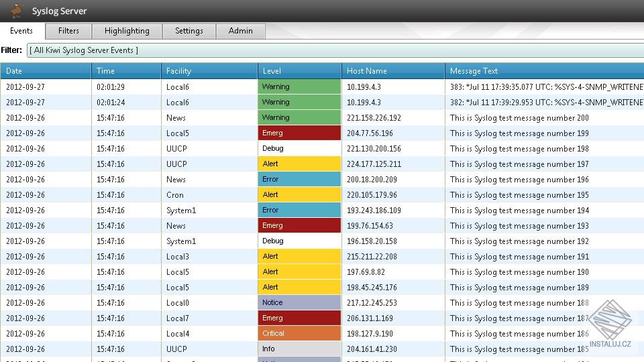Click the Error level for message 194
This screenshot has height=362, width=644.
tap(299, 210)
